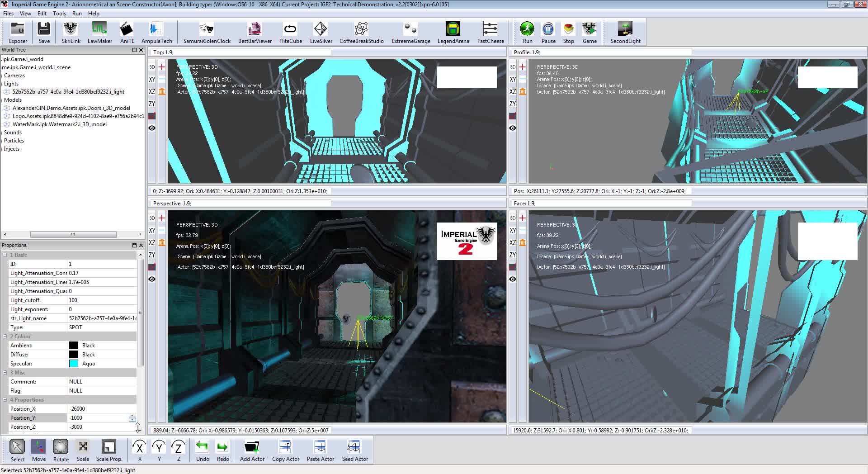Collapse the 1 Basic property group
The image size is (868, 474).
5,255
